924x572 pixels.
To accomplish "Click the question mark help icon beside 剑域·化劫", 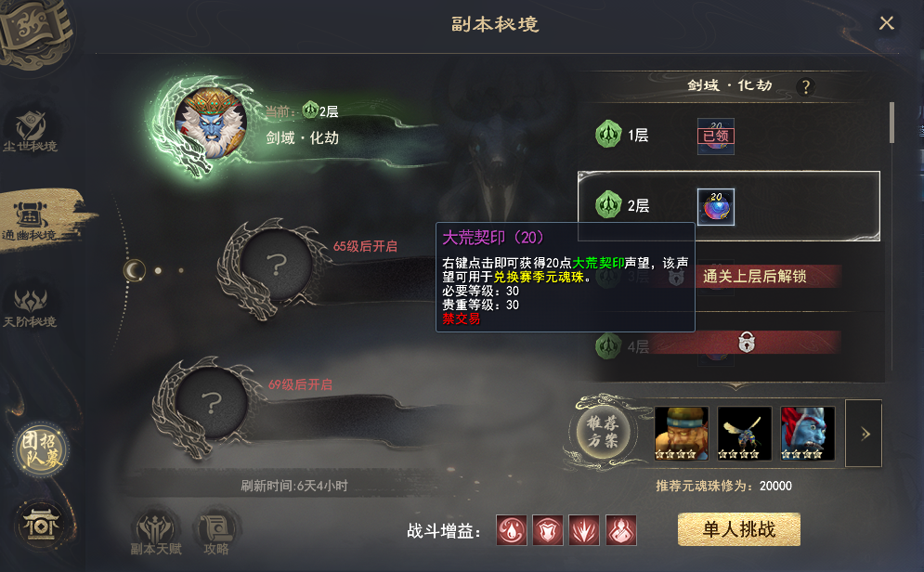I will tap(805, 86).
